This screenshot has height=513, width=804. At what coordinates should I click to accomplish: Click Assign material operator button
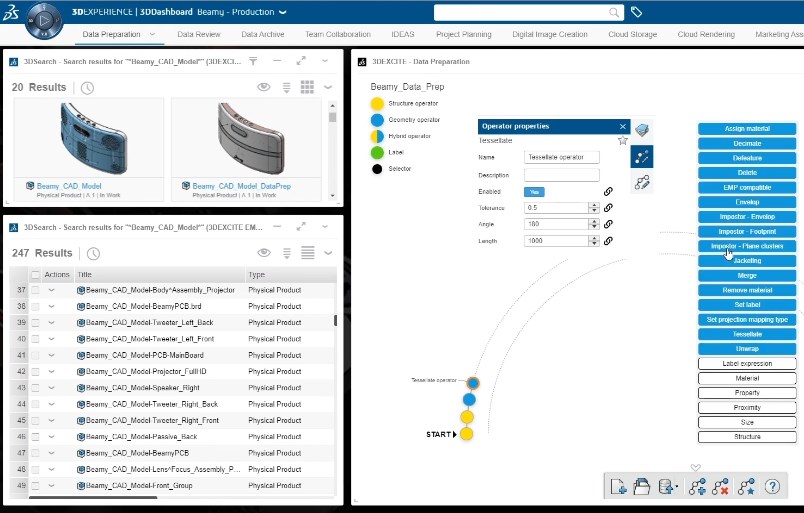pos(747,129)
